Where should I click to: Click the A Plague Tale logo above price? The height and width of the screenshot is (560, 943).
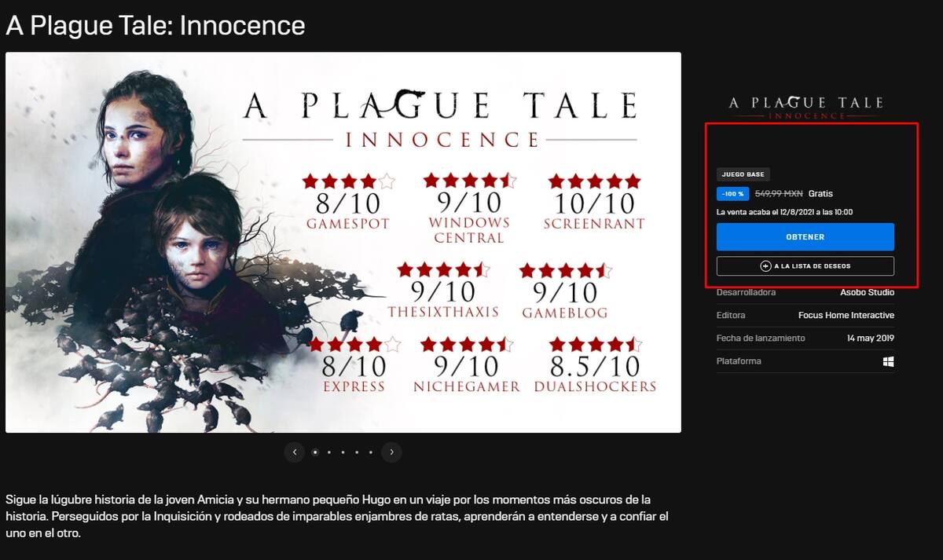[805, 108]
